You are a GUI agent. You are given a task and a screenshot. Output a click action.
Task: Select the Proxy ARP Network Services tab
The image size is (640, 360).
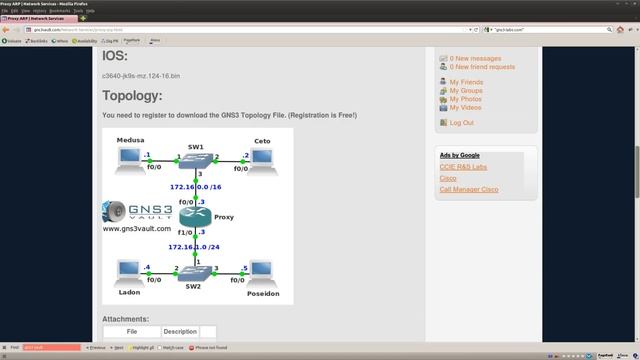coord(39,18)
